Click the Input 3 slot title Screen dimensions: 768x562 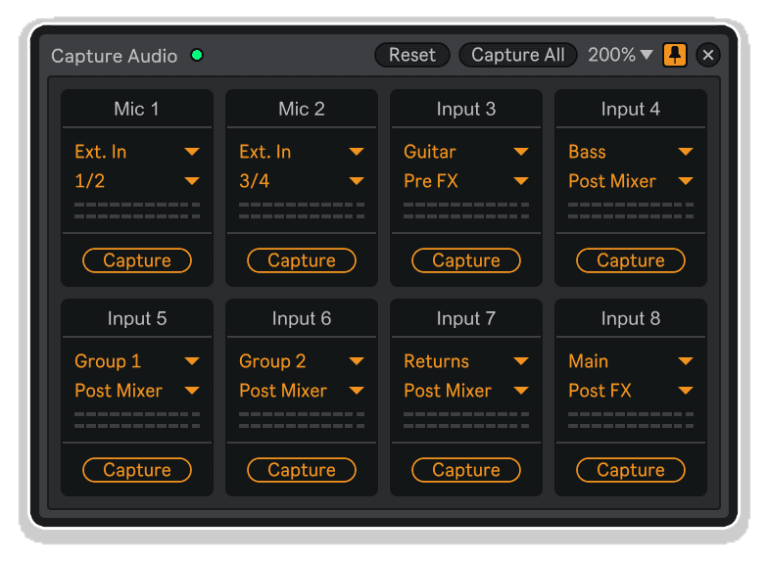466,109
